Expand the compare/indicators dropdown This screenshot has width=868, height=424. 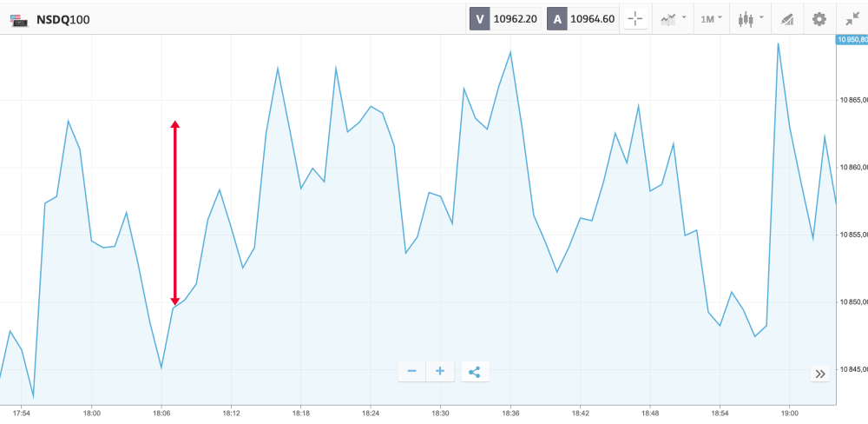pos(673,18)
